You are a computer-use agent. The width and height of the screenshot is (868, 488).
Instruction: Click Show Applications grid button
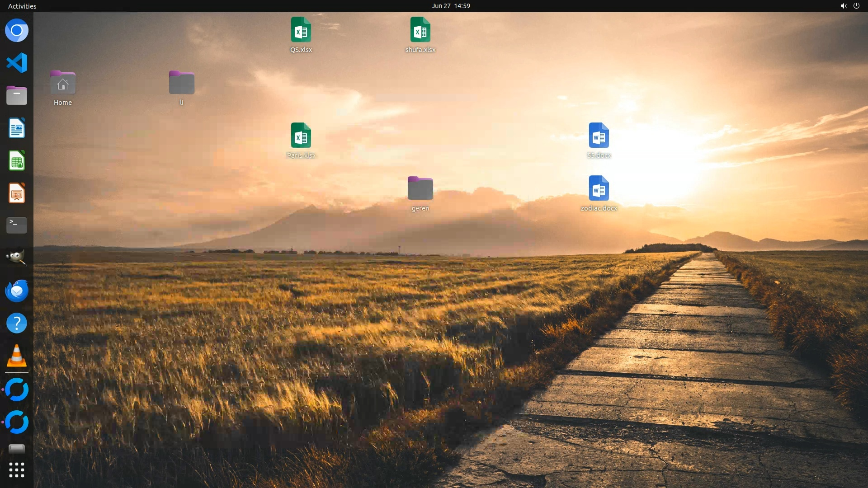tap(17, 470)
